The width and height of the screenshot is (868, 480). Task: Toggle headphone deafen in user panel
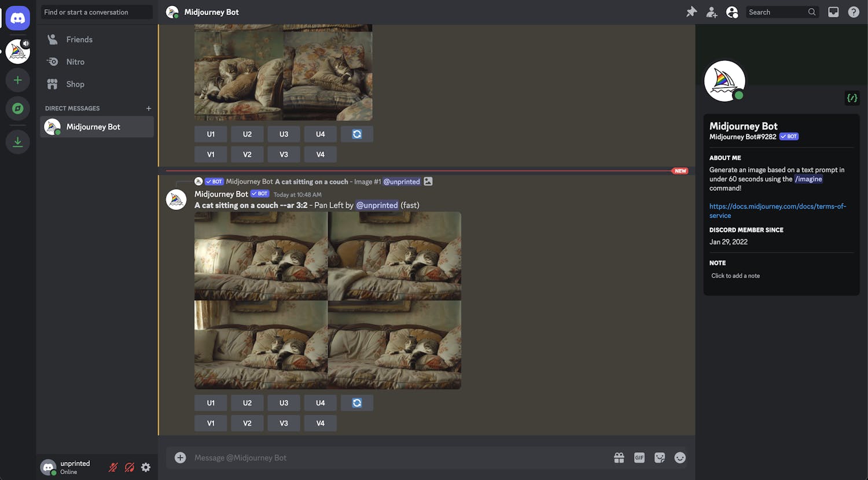(x=130, y=467)
